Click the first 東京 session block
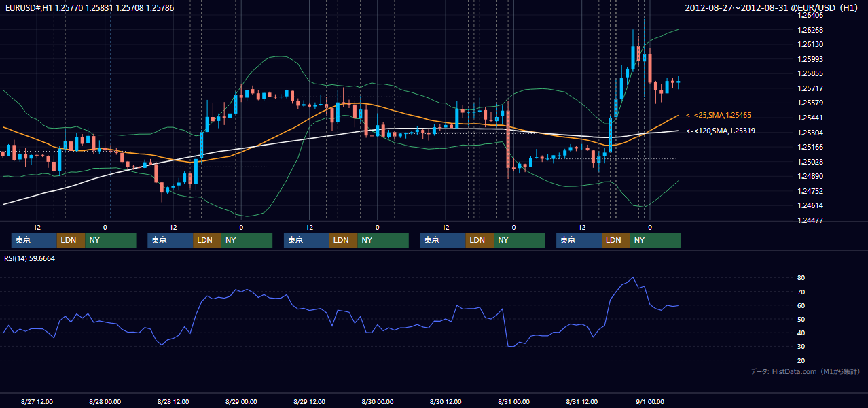Viewport: 868px width, 408px height. tap(34, 240)
